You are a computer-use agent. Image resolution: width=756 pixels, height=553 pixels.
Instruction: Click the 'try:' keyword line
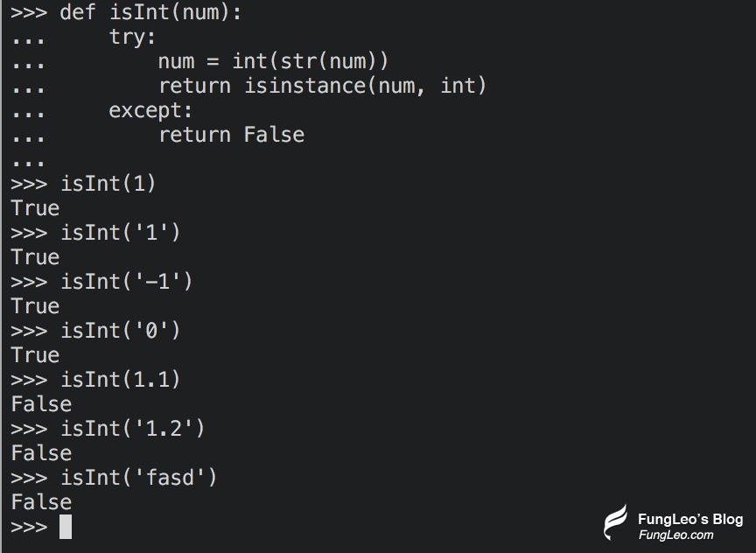point(132,37)
